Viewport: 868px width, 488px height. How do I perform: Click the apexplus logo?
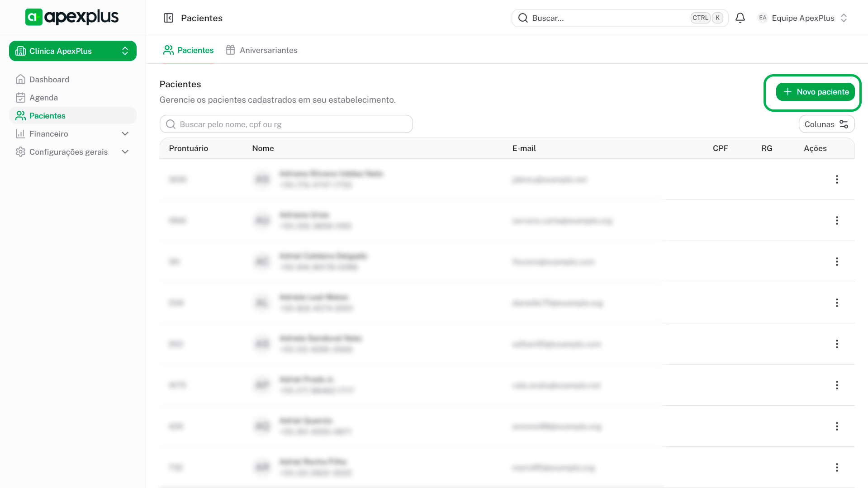(72, 17)
